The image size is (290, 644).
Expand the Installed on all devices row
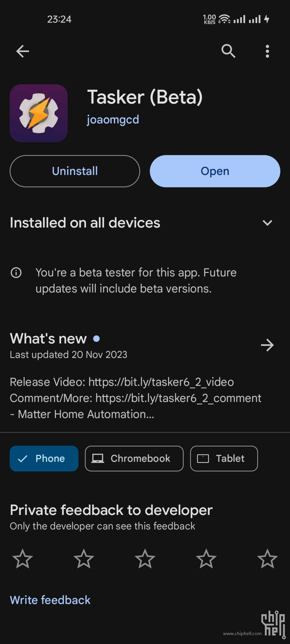[145, 223]
